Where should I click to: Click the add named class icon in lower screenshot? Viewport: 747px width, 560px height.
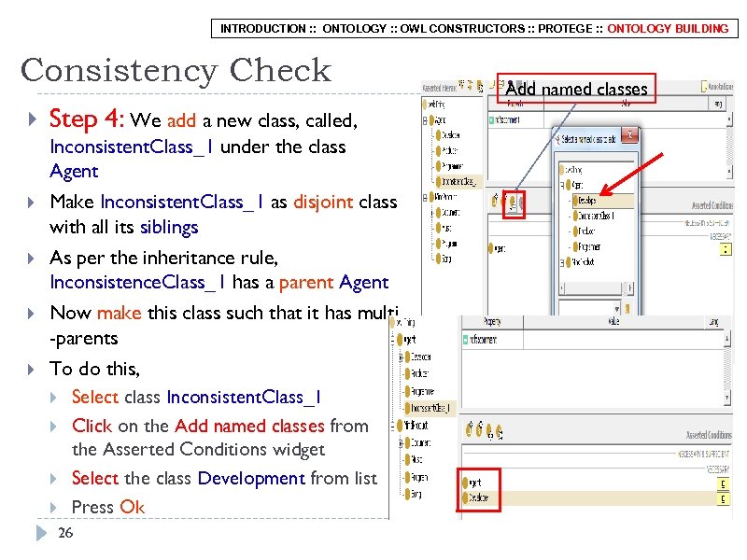click(x=489, y=431)
